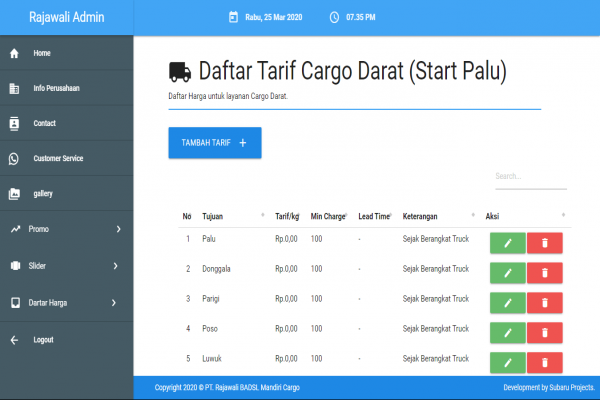Open Info Perusahaan from sidebar

coord(56,88)
